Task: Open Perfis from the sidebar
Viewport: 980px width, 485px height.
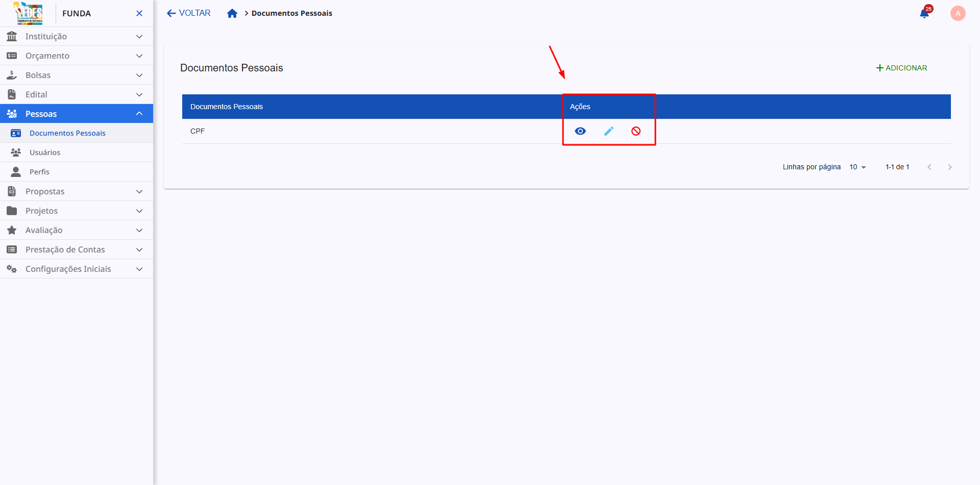Action: tap(39, 172)
